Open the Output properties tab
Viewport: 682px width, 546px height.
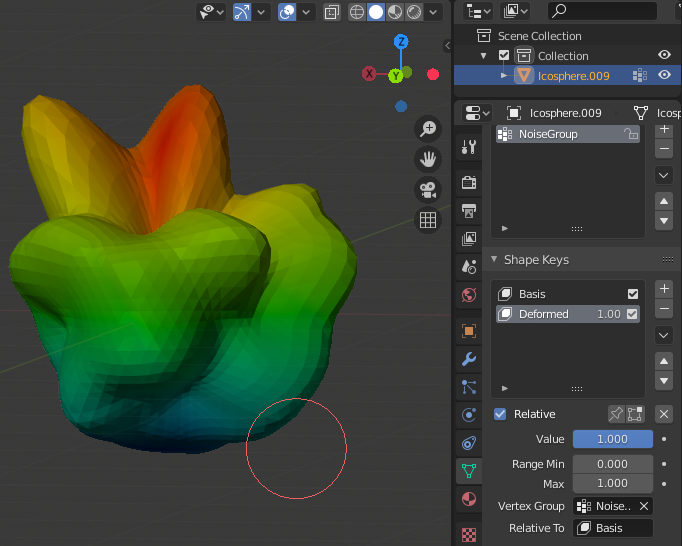[469, 211]
